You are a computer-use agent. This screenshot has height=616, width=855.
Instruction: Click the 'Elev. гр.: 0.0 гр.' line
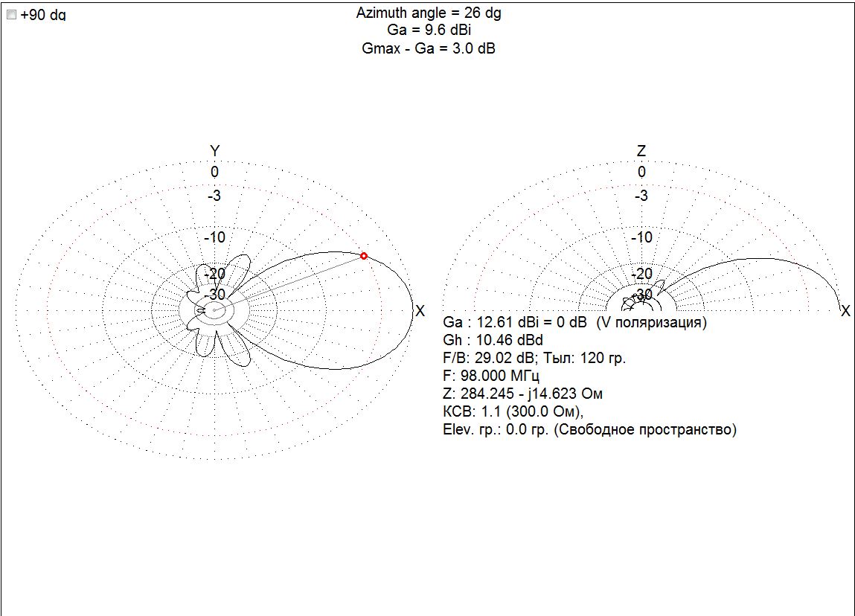coord(589,429)
